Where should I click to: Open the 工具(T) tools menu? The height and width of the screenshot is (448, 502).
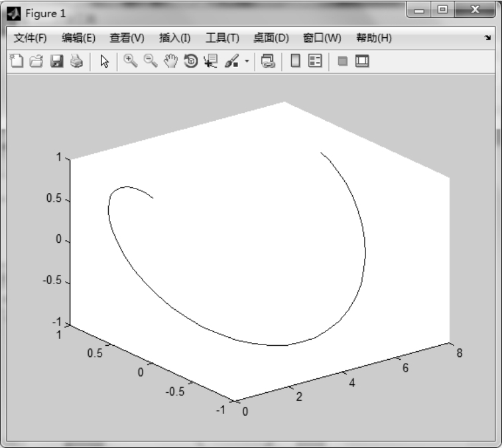pos(222,38)
